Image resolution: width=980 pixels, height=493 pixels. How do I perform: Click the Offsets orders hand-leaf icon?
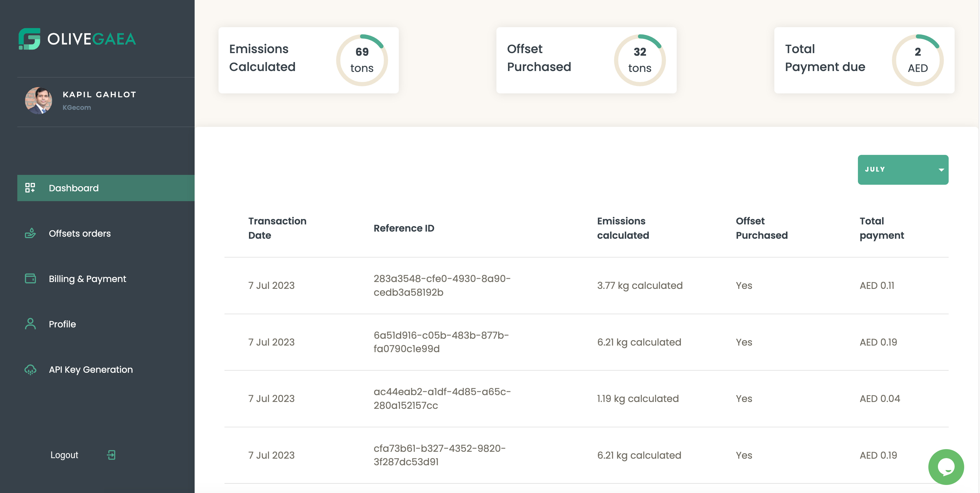click(30, 233)
